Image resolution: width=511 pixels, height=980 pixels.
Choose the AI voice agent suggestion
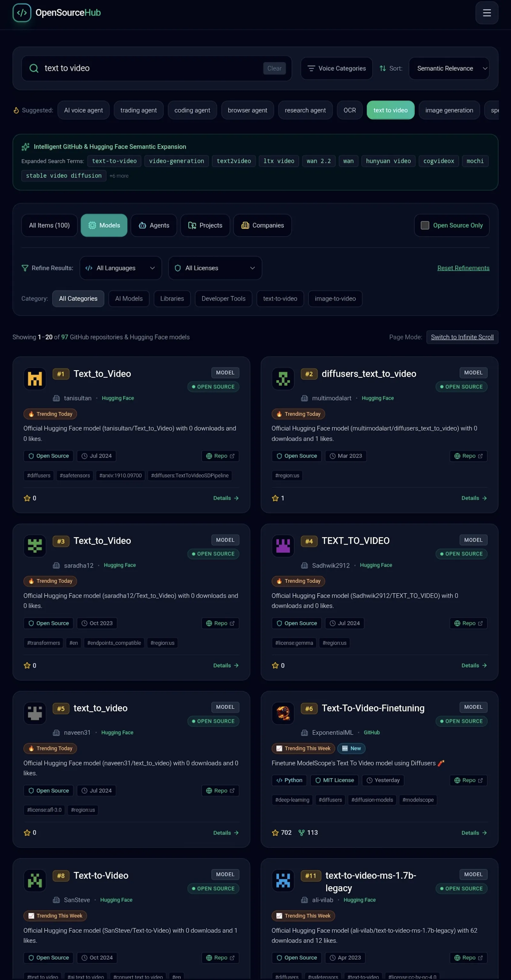click(83, 110)
